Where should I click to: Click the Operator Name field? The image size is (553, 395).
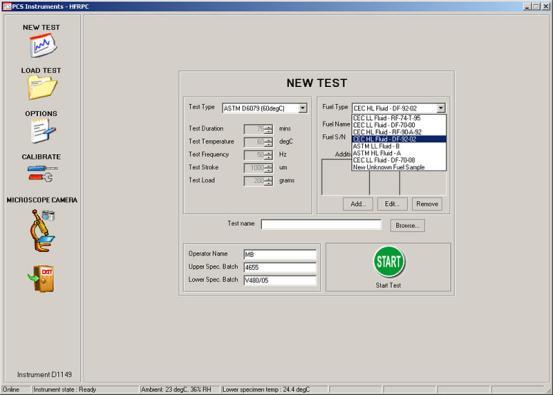tap(280, 254)
